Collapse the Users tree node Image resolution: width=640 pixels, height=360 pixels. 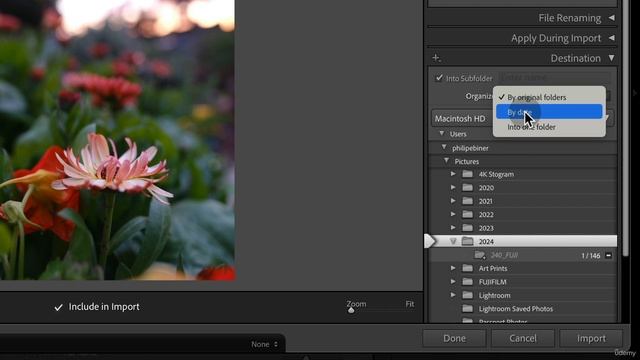pyautogui.click(x=442, y=133)
